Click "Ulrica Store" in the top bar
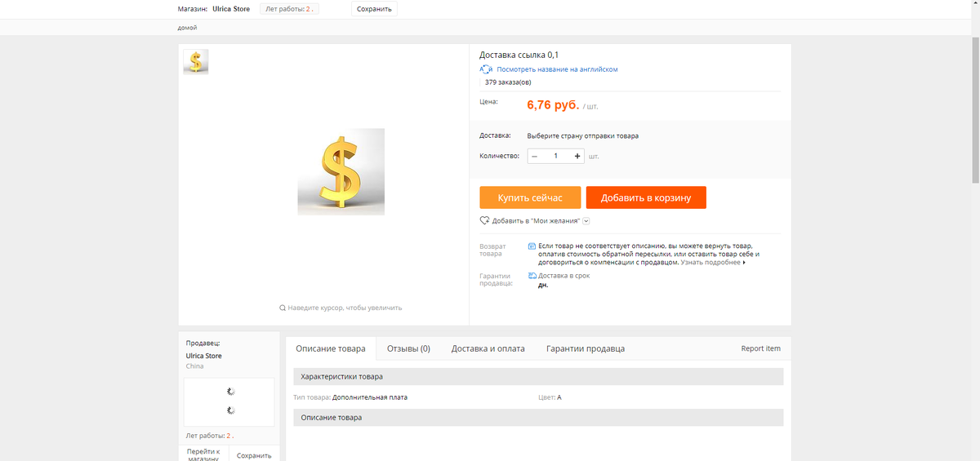Image resolution: width=980 pixels, height=461 pixels. point(231,9)
